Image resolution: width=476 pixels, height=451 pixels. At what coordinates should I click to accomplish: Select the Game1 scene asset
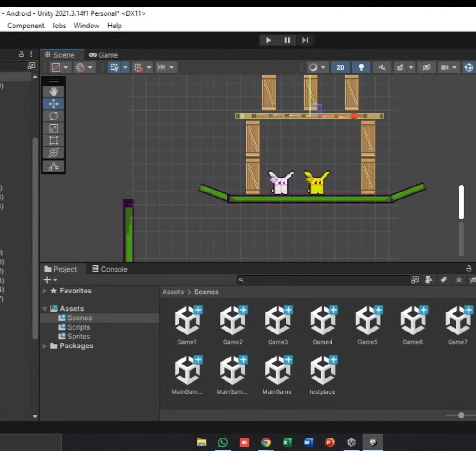[x=187, y=325]
